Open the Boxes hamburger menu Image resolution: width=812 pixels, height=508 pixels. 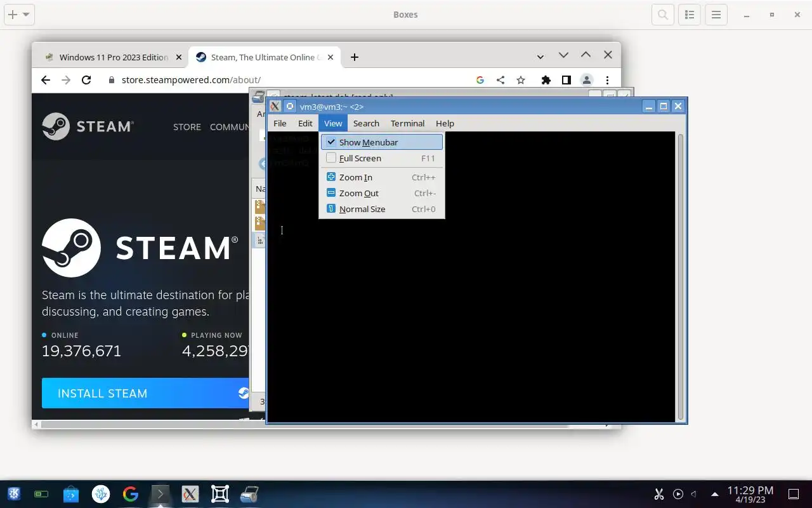716,15
